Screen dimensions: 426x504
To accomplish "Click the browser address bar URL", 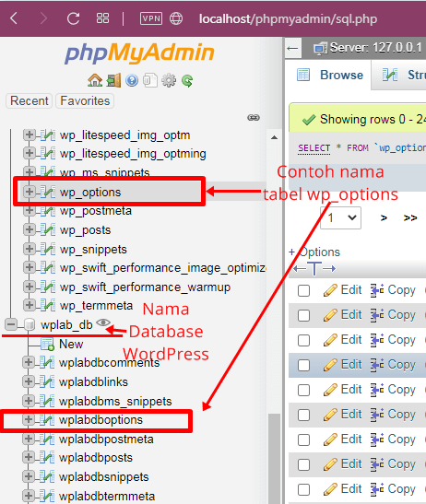I will click(x=288, y=19).
